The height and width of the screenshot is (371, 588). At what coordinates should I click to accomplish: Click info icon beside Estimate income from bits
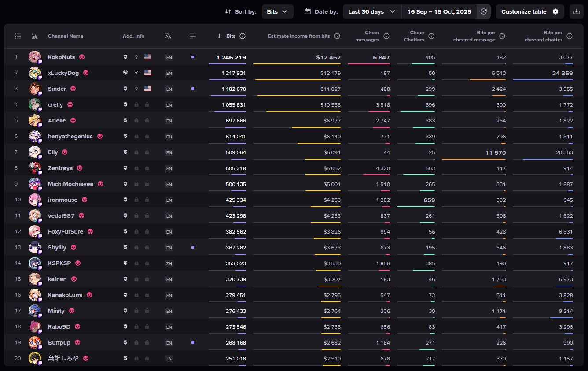pos(337,36)
